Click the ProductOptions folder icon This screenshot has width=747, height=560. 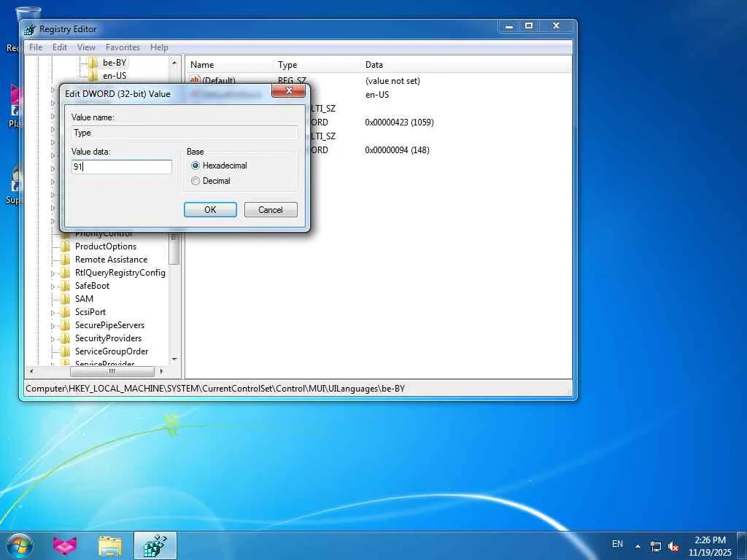tap(65, 246)
